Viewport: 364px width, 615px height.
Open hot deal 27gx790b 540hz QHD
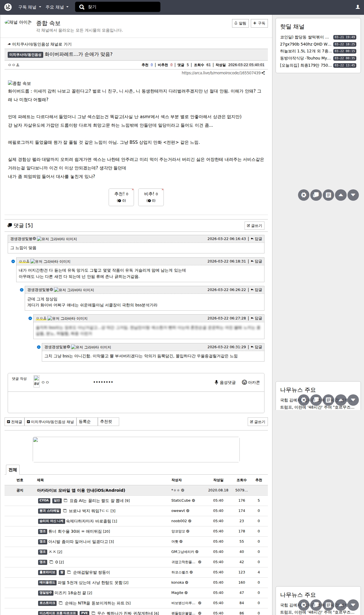pos(305,44)
